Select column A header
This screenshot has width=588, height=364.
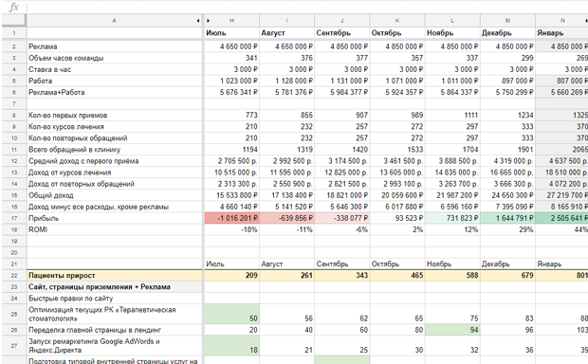pos(114,21)
